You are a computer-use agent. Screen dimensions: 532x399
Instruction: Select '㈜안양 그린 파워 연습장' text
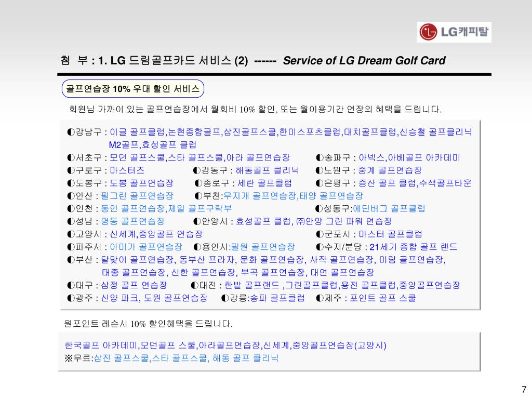tap(344, 221)
